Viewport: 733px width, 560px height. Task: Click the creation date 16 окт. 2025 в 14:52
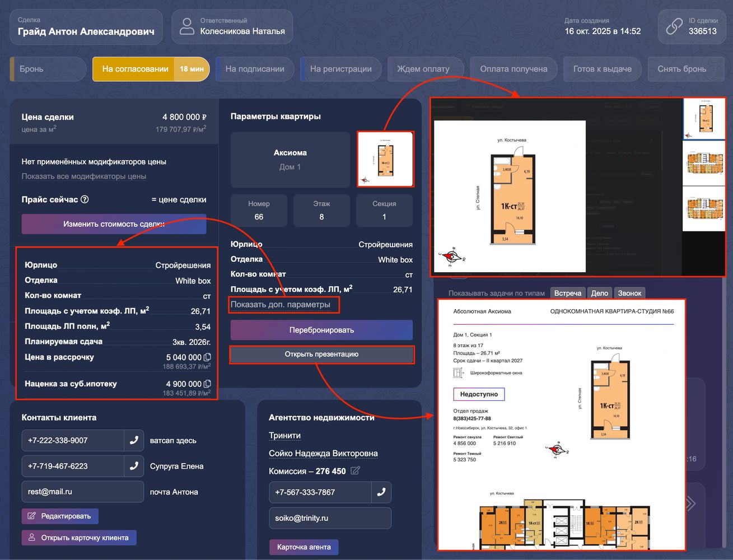point(603,31)
